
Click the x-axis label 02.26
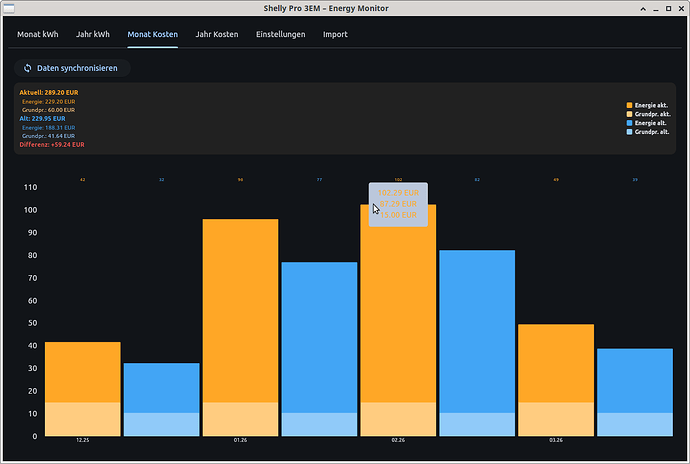398,440
